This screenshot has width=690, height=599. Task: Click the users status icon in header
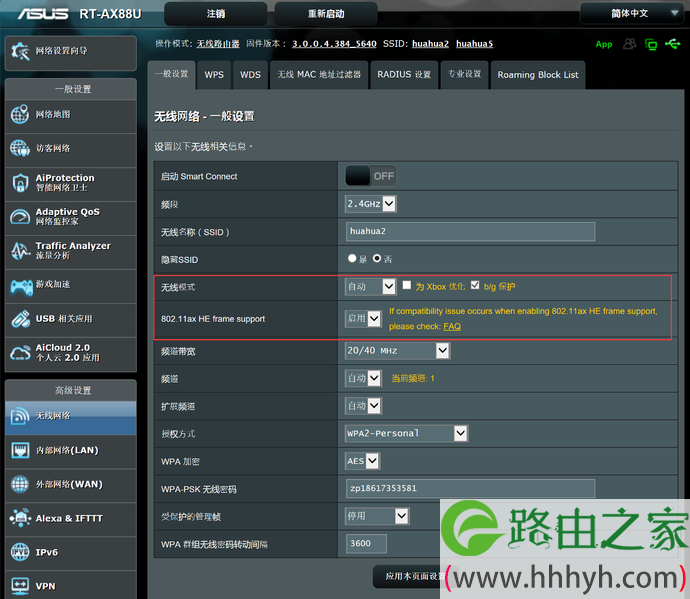tap(629, 44)
